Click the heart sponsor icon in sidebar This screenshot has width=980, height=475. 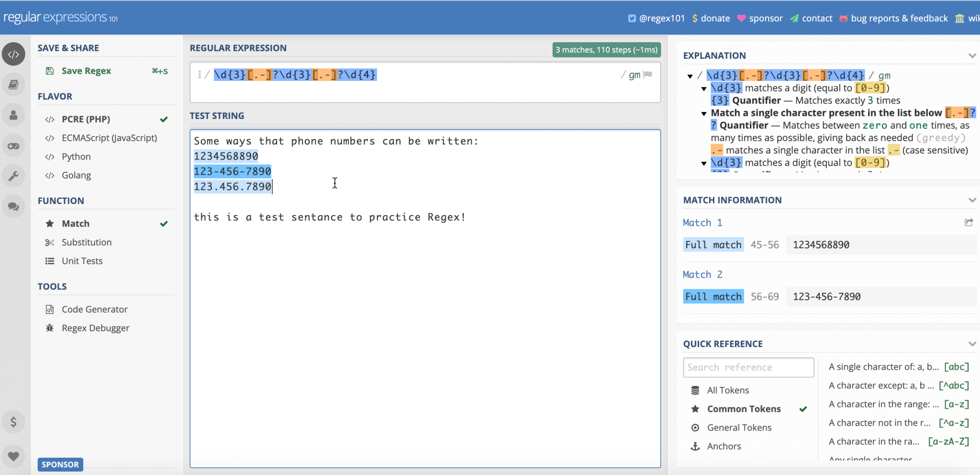pos(13,456)
